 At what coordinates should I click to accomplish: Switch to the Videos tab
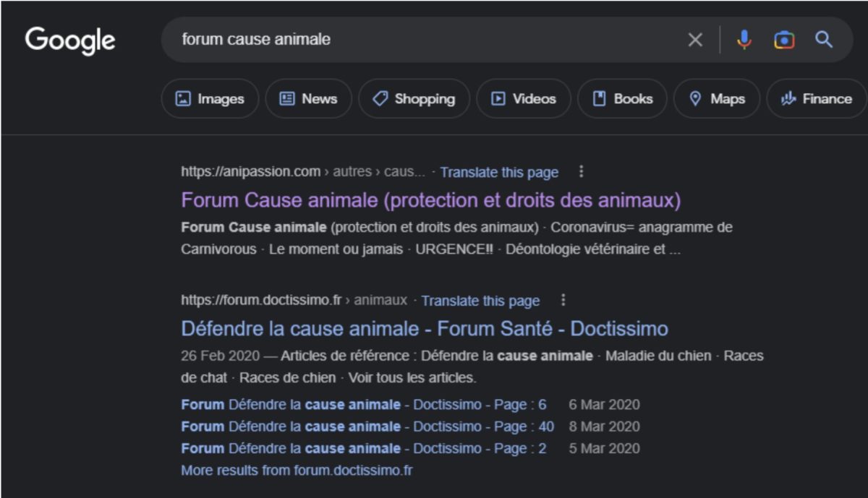click(523, 99)
